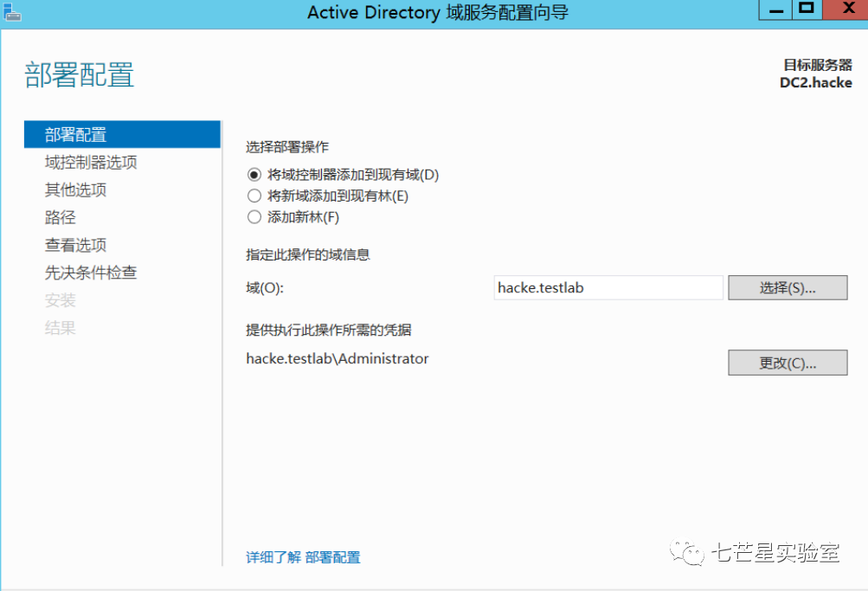Open the 详细了解 部署配置 link
Viewport: 868px width, 591px height.
[303, 556]
